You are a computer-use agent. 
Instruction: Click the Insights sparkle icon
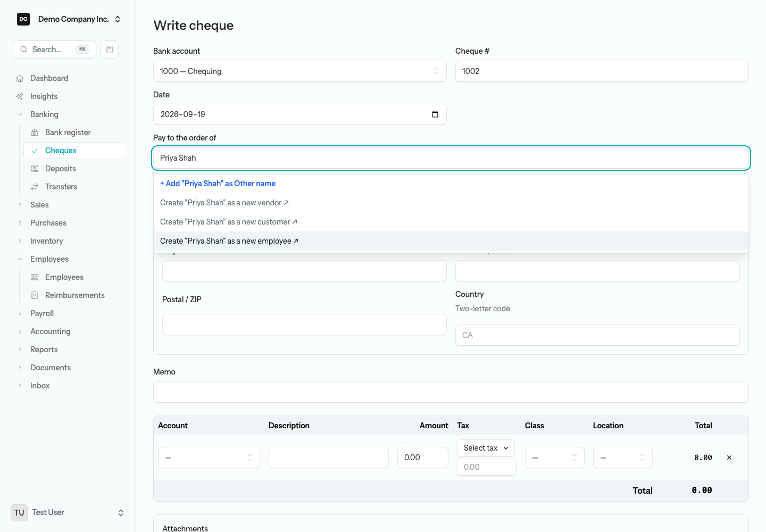point(20,96)
